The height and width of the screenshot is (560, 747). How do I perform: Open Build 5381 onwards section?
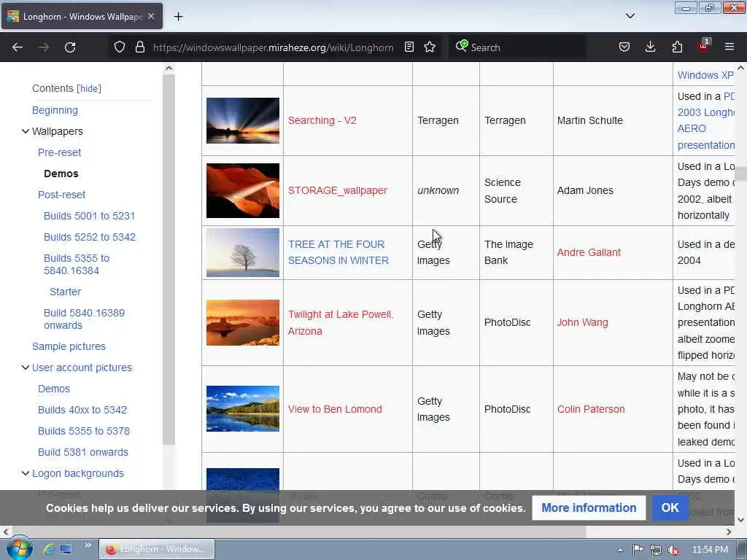(83, 452)
